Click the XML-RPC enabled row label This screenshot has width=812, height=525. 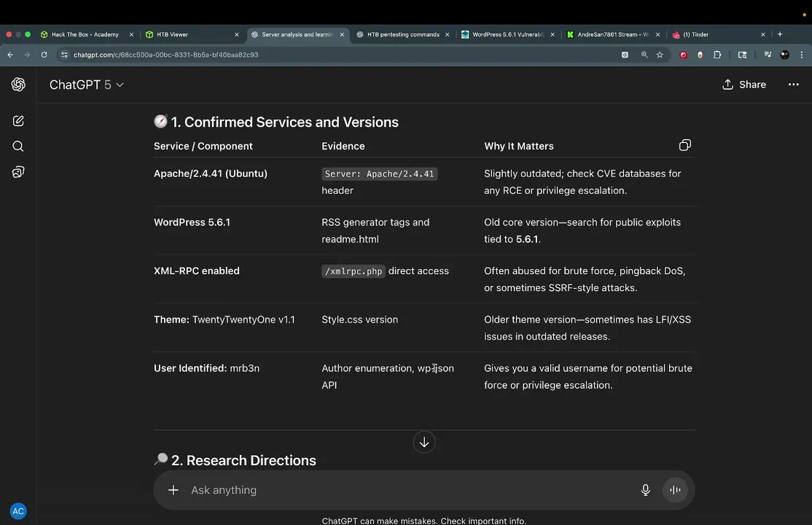click(196, 271)
